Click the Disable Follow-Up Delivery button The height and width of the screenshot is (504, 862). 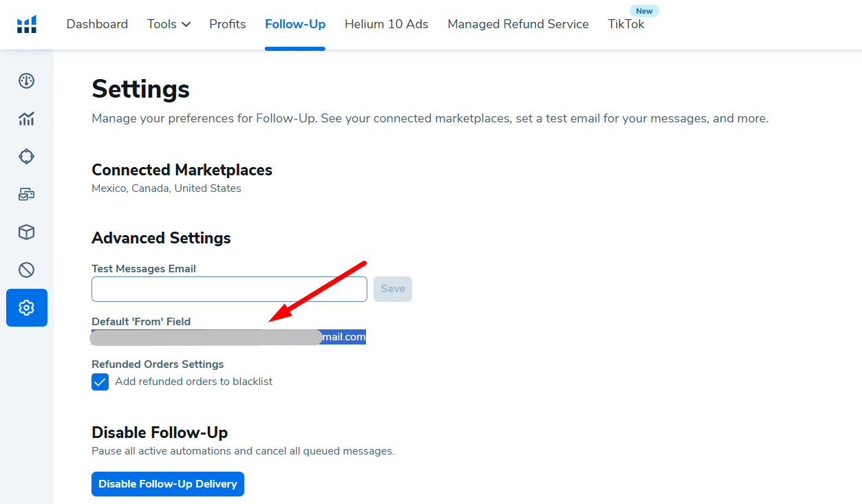pyautogui.click(x=168, y=484)
